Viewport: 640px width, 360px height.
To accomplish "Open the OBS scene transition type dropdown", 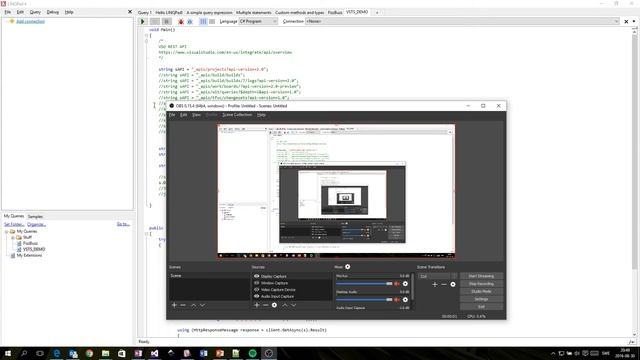I will [437, 276].
